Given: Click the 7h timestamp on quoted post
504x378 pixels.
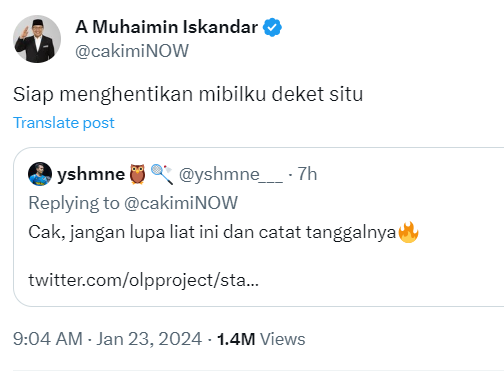Looking at the screenshot, I should 307,174.
